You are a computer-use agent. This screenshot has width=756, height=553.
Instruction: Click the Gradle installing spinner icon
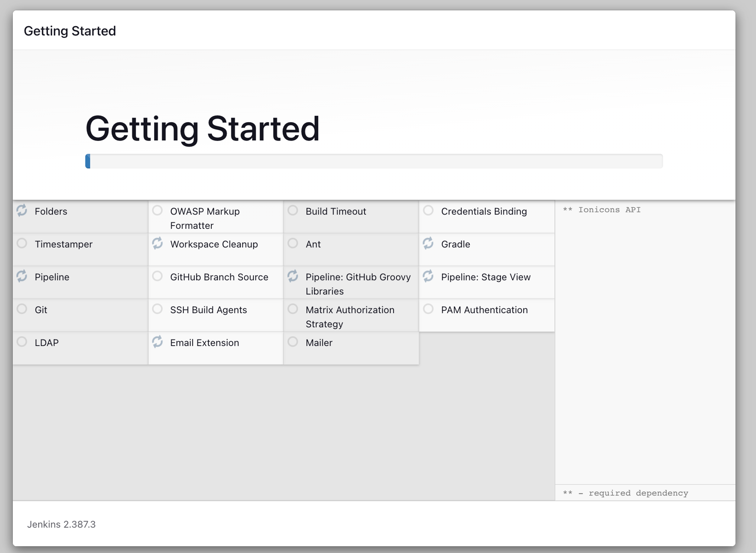click(x=428, y=243)
